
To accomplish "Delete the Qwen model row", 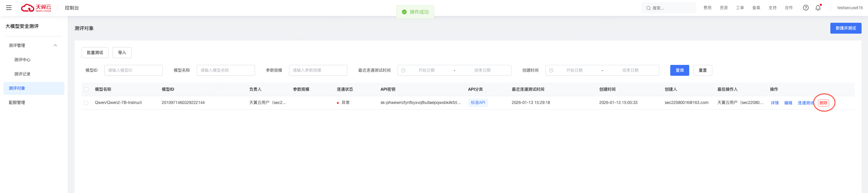I will [823, 103].
